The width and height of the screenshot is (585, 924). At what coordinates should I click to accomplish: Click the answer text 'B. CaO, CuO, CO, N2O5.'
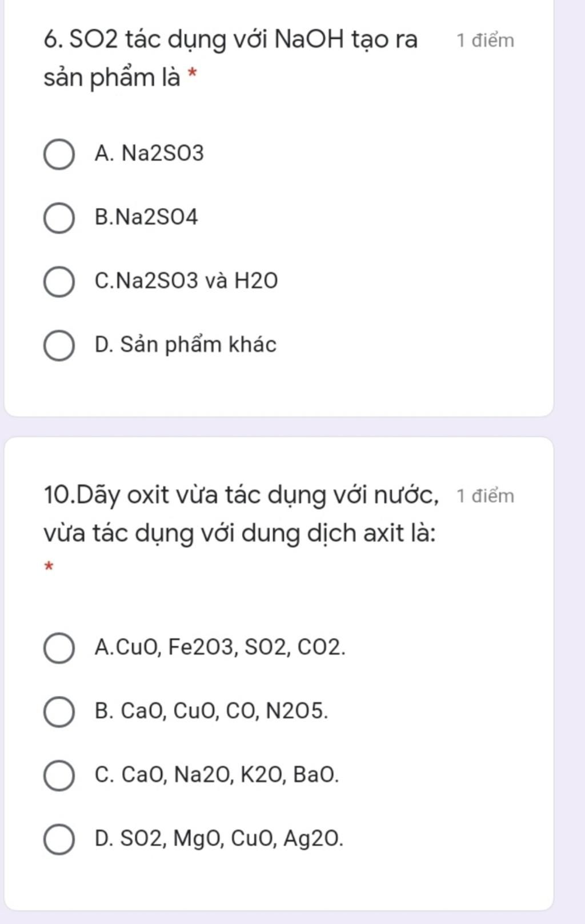tap(212, 711)
